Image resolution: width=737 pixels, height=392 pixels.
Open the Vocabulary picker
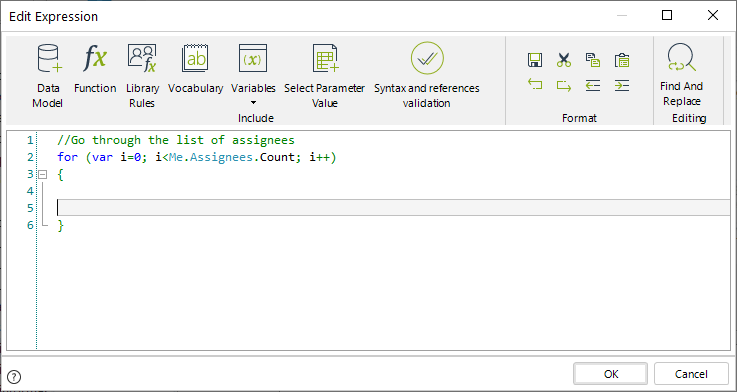coord(196,68)
